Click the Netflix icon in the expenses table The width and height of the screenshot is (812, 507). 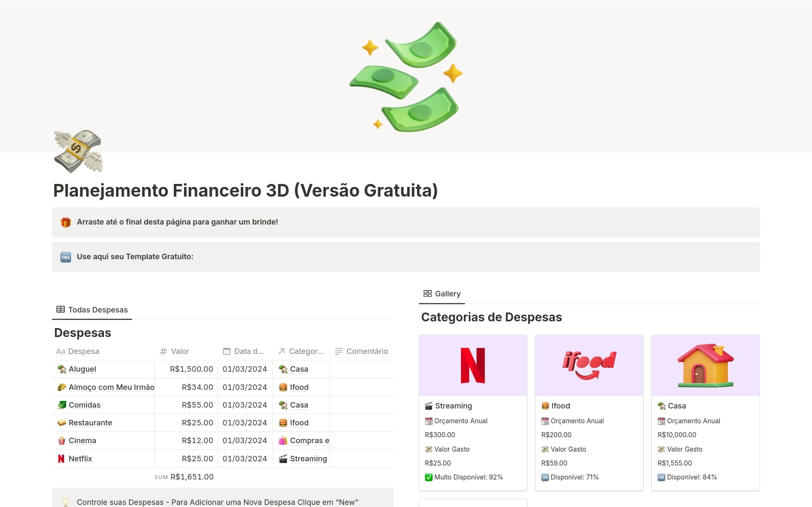pos(61,458)
